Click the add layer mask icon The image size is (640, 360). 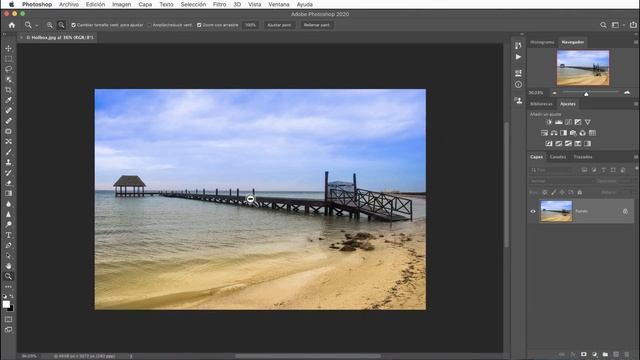pos(584,354)
